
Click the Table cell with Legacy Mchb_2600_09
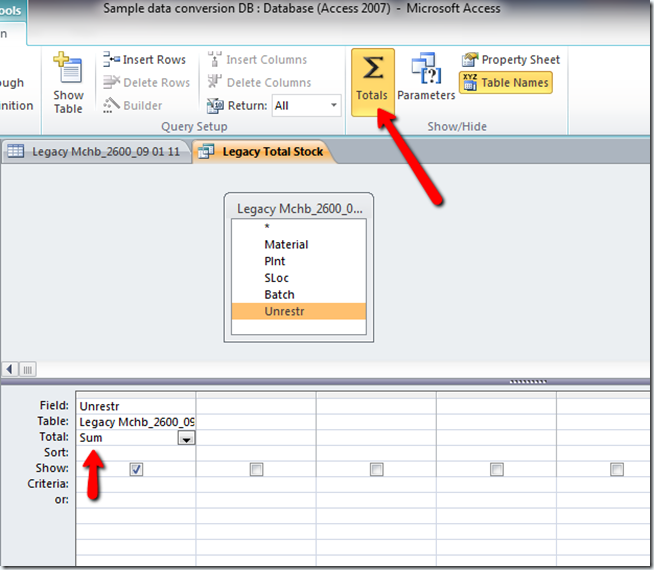(x=136, y=422)
